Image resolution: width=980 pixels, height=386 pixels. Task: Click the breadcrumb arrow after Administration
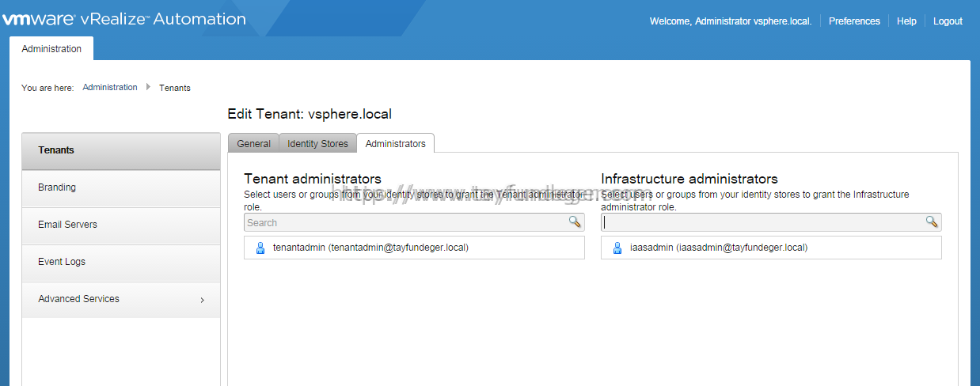click(x=148, y=87)
